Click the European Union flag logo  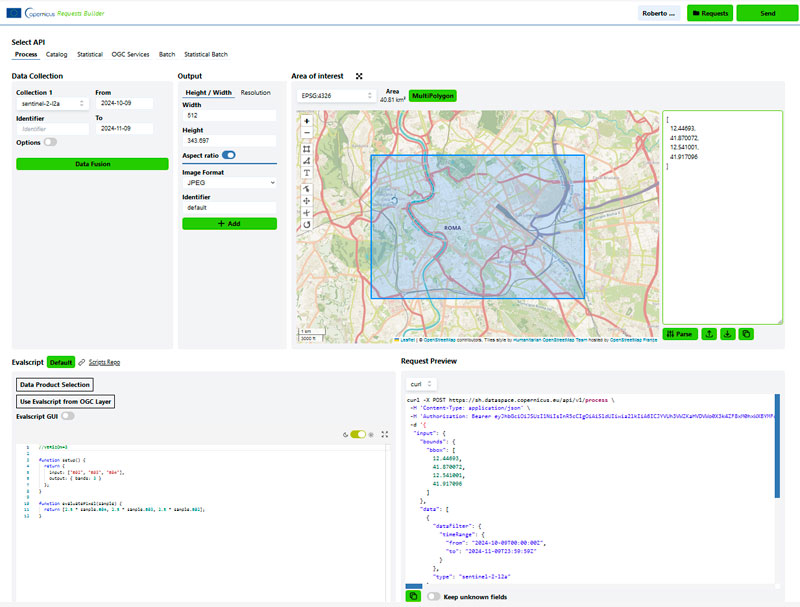click(14, 13)
